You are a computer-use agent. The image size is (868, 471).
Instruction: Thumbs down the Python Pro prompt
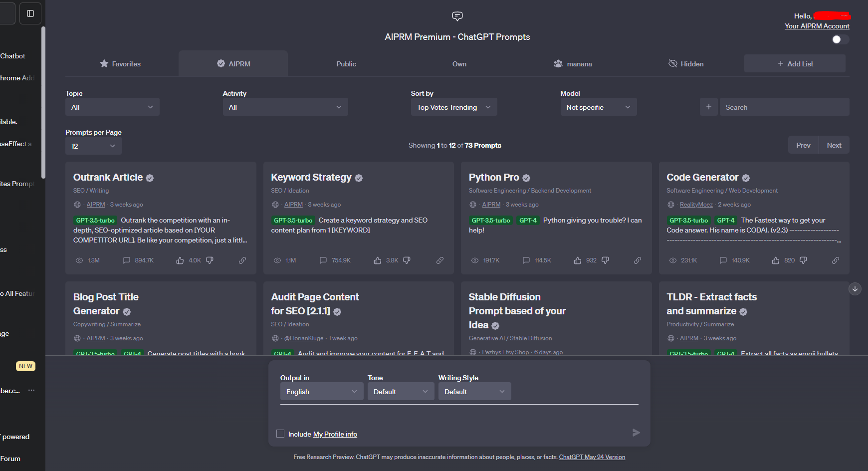[605, 260]
